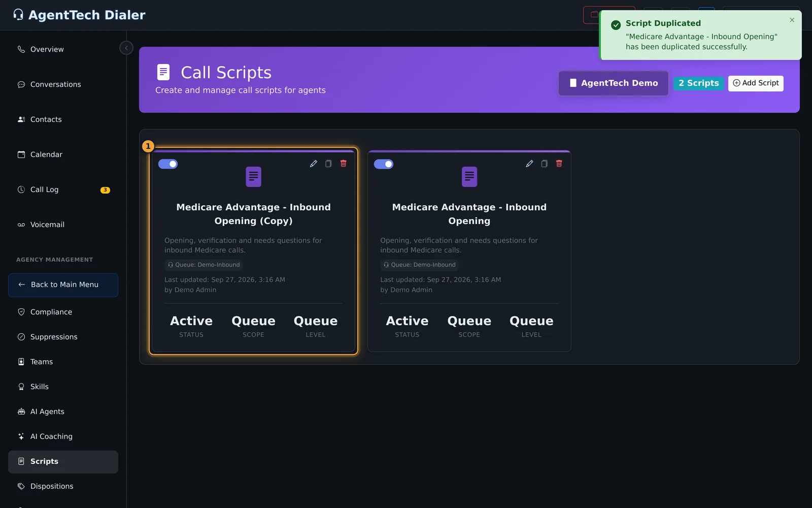Screen dimensions: 812x508
Task: Click the AgentTech Demo agency button
Action: coord(614,83)
